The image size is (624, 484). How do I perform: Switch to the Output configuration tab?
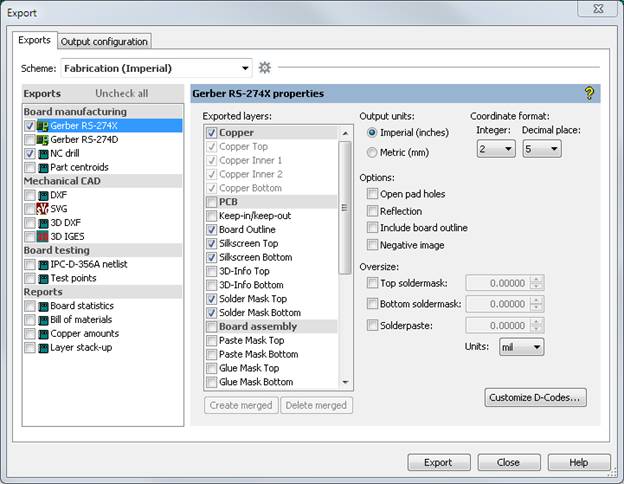[104, 41]
